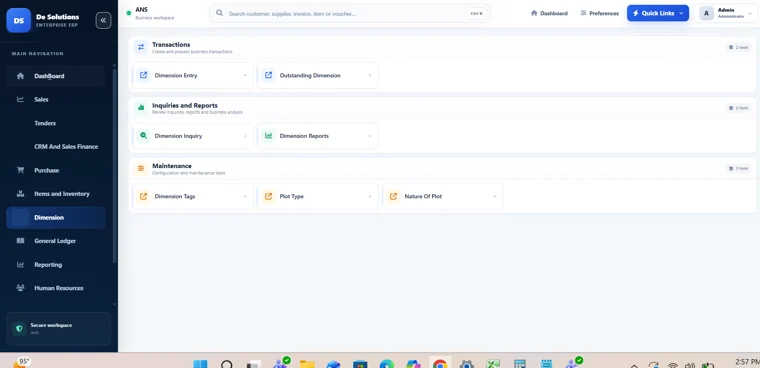This screenshot has width=760, height=368.
Task: Open the Dimension Entry card
Action: point(193,76)
